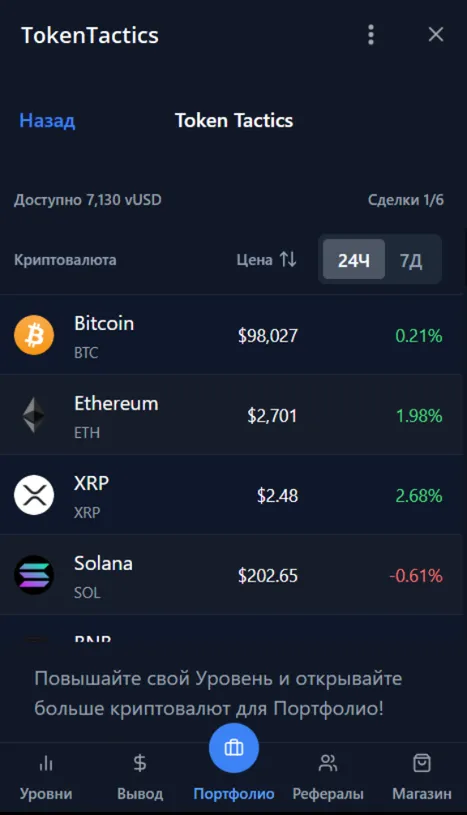467x815 pixels.
Task: Open the three-dot options menu
Action: click(371, 35)
